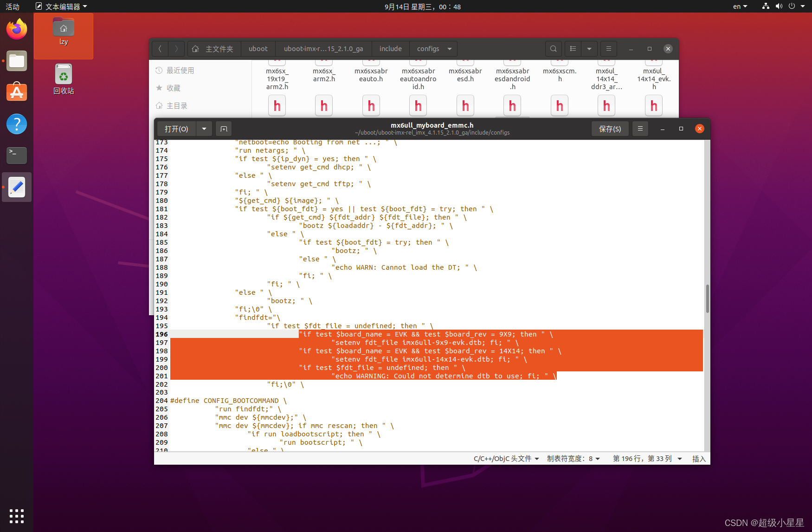This screenshot has width=812, height=532.
Task: Go back using the navigation arrow
Action: 160,49
